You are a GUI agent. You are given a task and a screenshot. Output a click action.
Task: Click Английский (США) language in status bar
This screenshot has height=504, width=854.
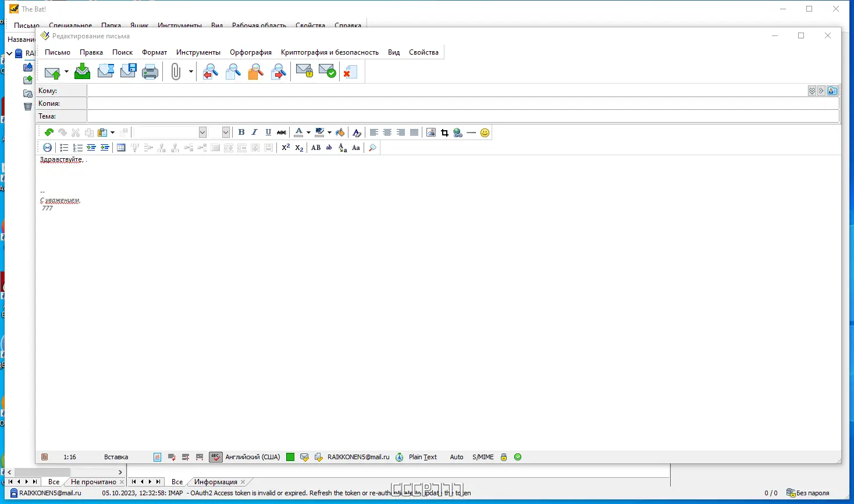(x=252, y=457)
